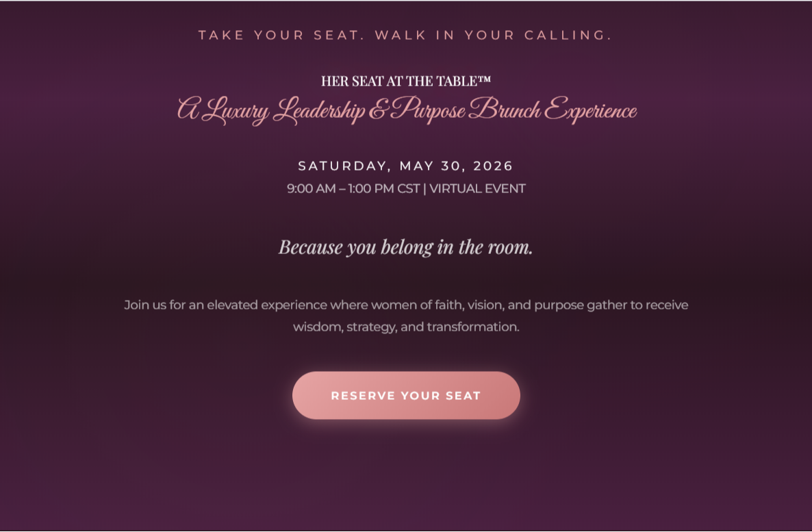Image resolution: width=812 pixels, height=532 pixels.
Task: Click the 'Saturday, May 30, 2026' date
Action: [x=405, y=166]
